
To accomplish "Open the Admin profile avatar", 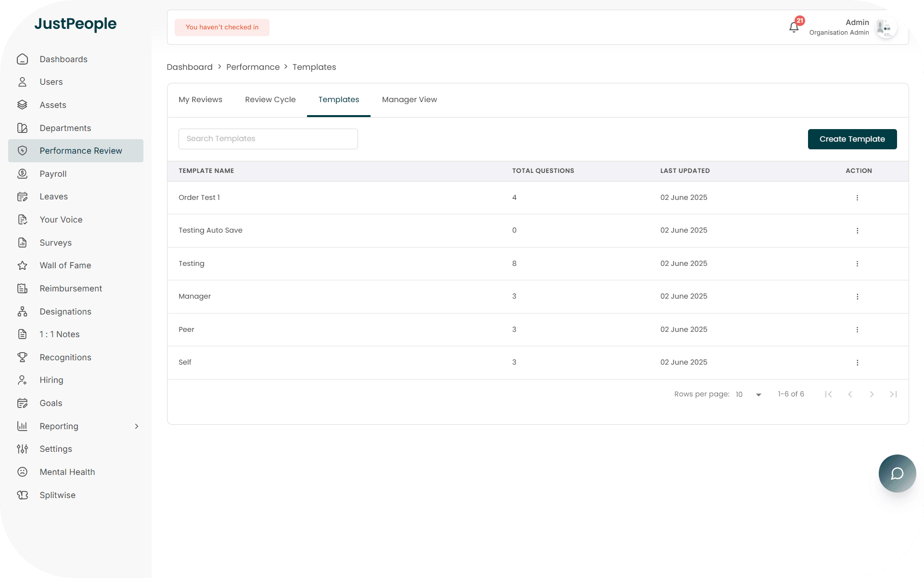I will point(885,27).
